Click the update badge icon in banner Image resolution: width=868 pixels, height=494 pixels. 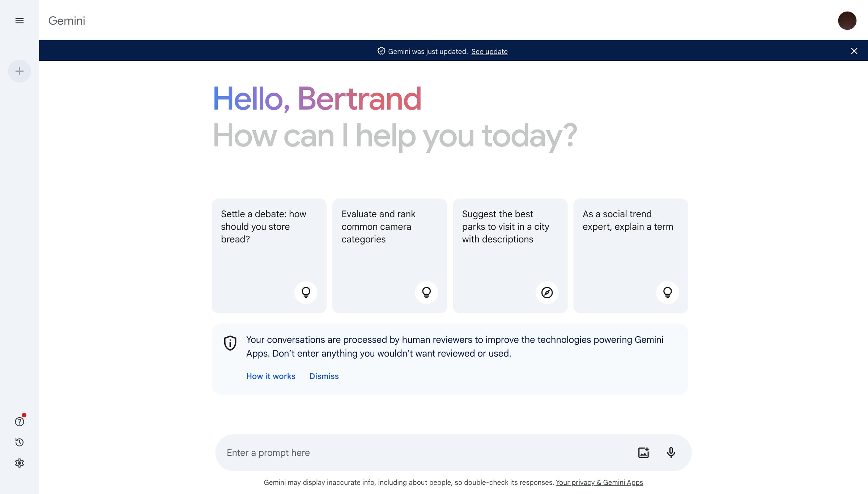coord(381,51)
